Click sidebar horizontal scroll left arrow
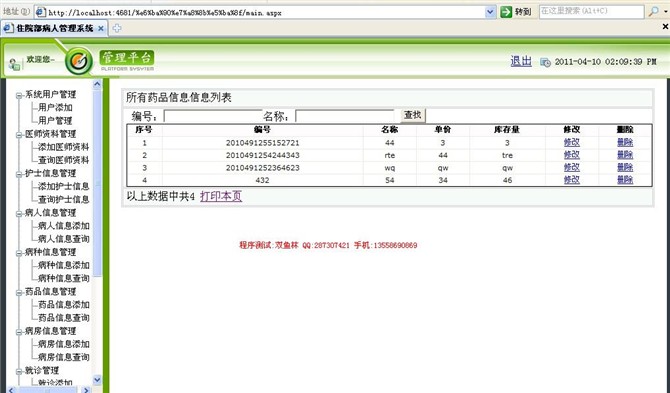This screenshot has height=393, width=670. 12,390
